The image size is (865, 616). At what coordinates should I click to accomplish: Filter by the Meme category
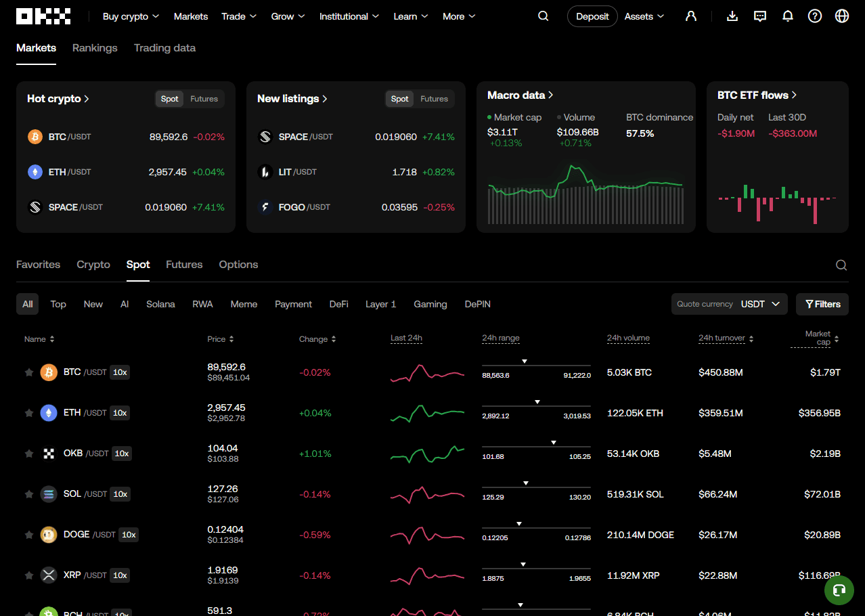(x=244, y=305)
